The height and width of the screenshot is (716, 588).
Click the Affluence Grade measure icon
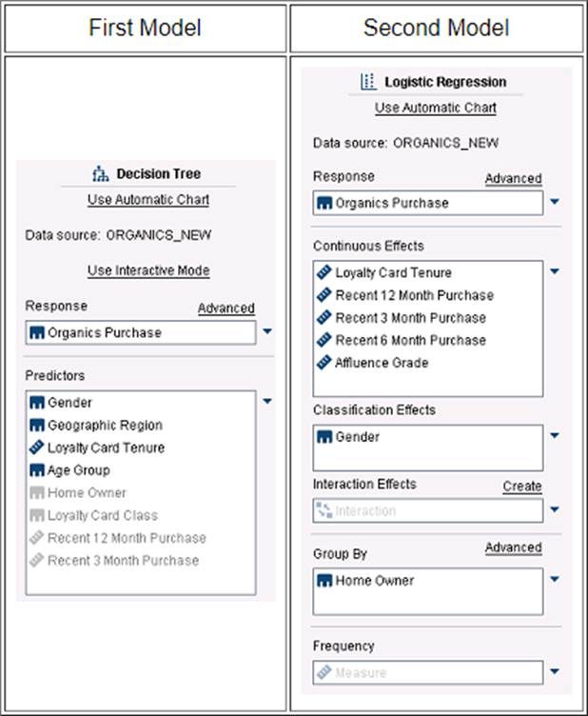(323, 363)
